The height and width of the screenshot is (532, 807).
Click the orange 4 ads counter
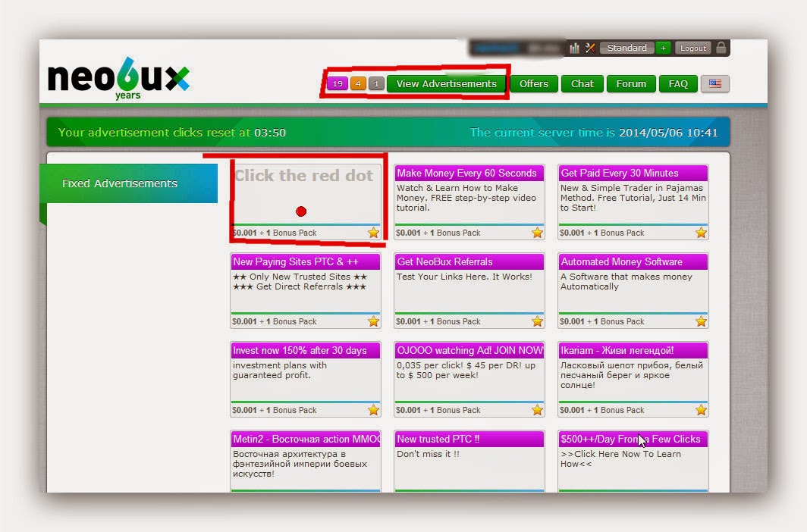(x=358, y=84)
